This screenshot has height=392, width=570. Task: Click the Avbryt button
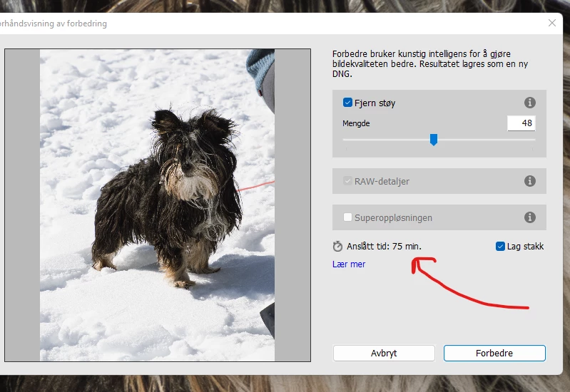tap(384, 353)
